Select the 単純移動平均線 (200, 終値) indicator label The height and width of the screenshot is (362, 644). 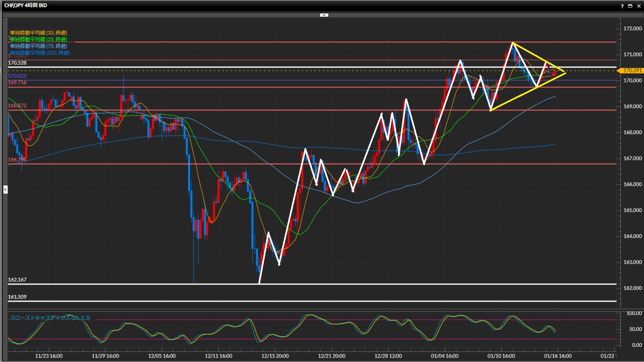[40, 53]
